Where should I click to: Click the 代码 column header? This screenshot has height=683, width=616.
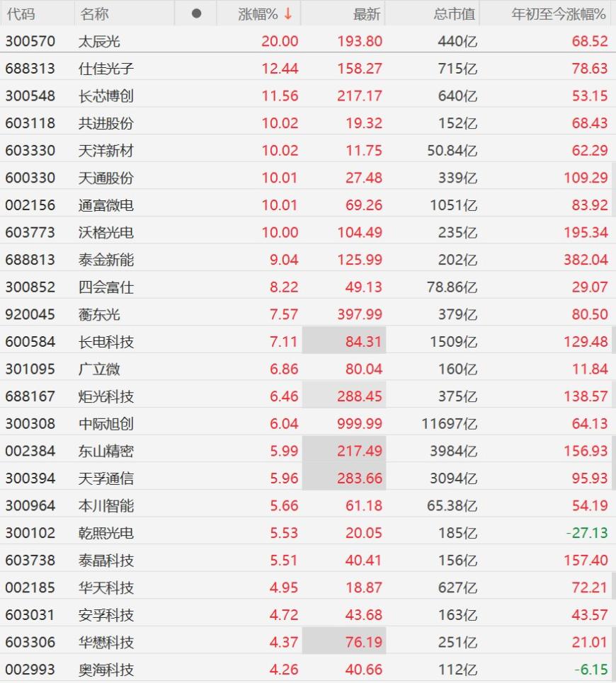click(x=21, y=14)
